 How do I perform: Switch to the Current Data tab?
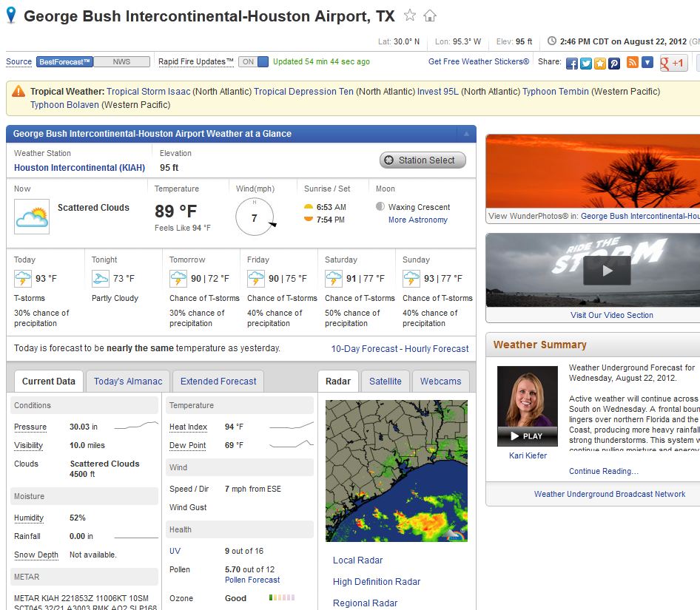pyautogui.click(x=49, y=382)
